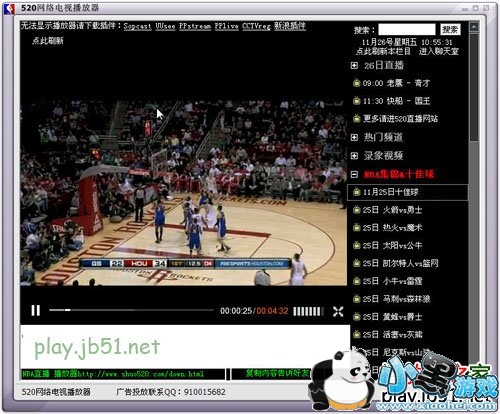Expand the 热门频道 section
The image size is (500, 414).
(354, 137)
